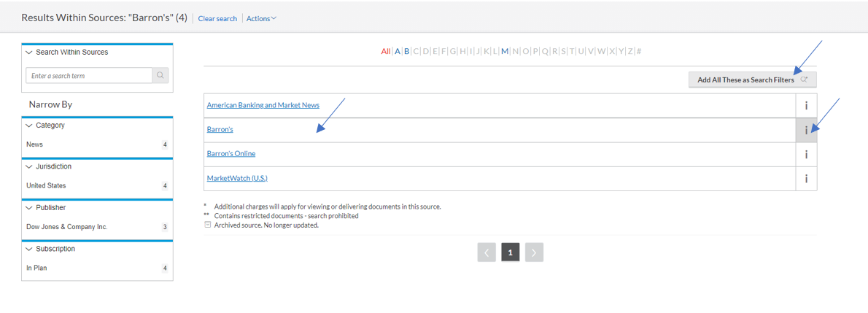Viewport: 868px width, 313px height.
Task: Select All in the alphabet filter
Action: tap(386, 52)
